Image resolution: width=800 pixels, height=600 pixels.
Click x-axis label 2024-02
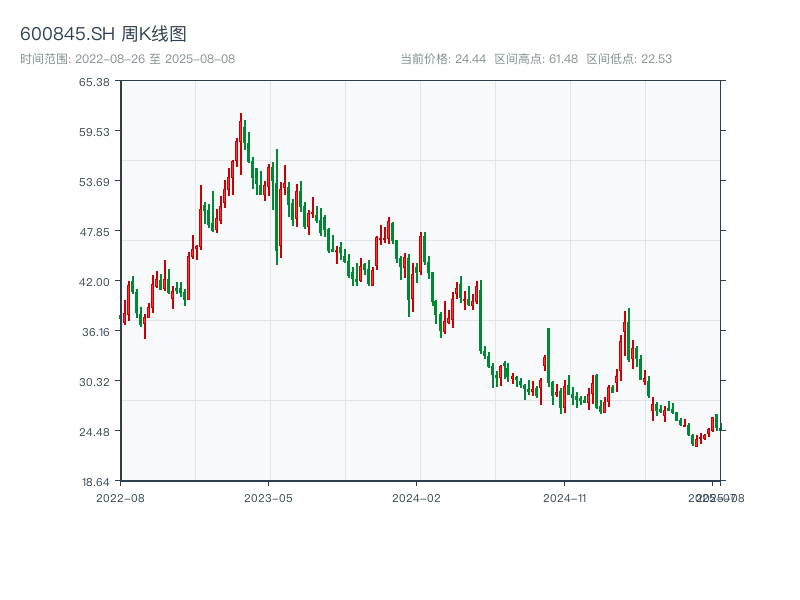coord(416,498)
